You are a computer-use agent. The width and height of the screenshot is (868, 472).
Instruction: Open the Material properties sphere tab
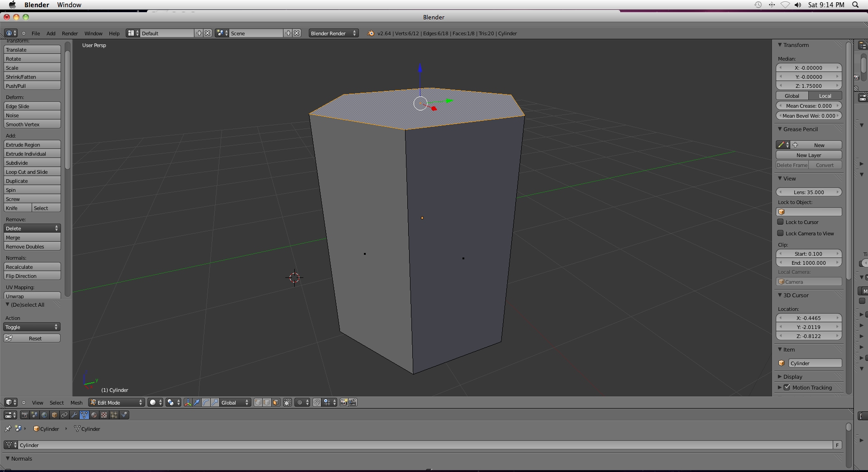94,415
